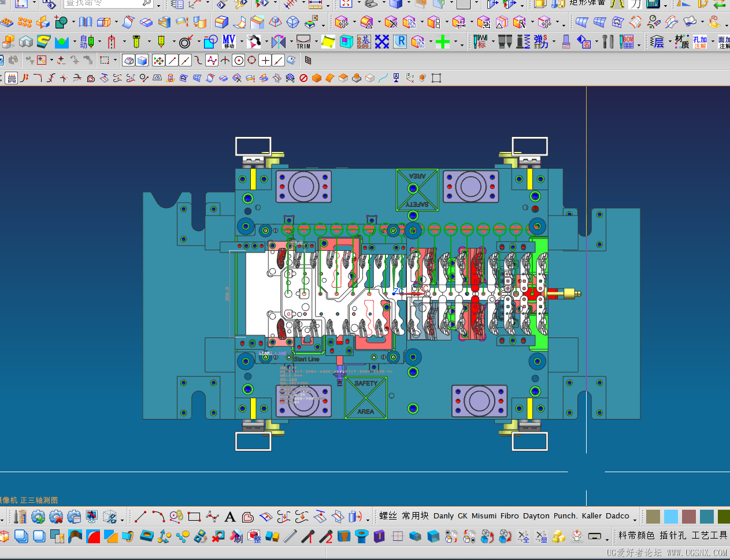Expand the dropdown next to the layer icon
This screenshot has height=560, width=730.
point(669,42)
